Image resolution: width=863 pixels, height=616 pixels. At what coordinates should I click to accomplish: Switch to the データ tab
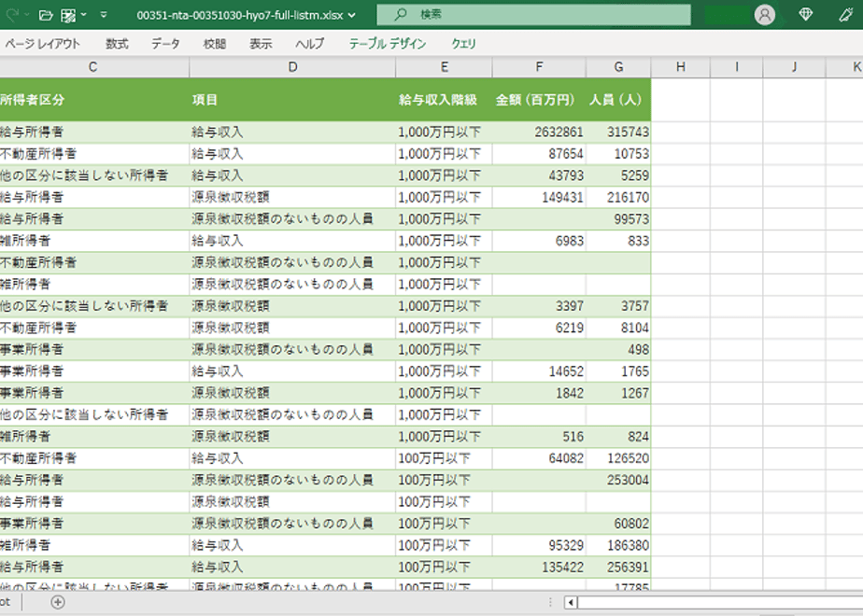(165, 44)
